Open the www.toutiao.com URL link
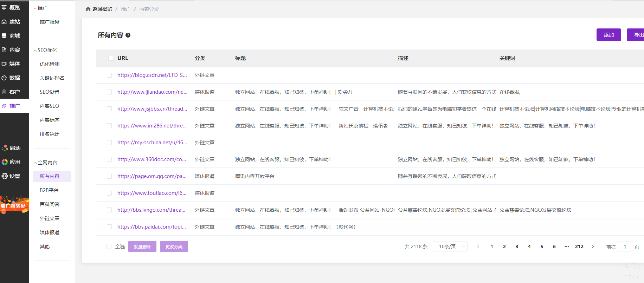 pyautogui.click(x=152, y=193)
